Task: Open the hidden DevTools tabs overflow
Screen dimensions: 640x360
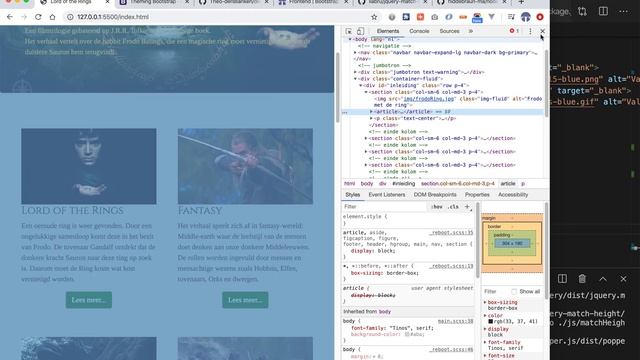Action: click(471, 31)
